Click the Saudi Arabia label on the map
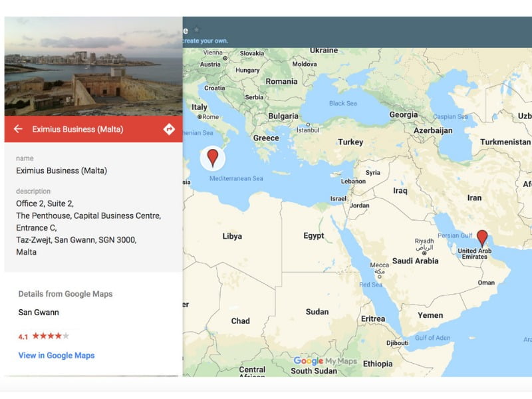The height and width of the screenshot is (399, 532). [x=415, y=261]
